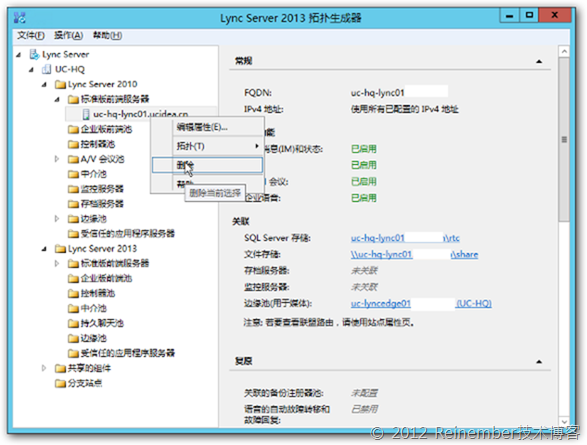The height and width of the screenshot is (445, 587).
Task: Expand the 共享的组件 node
Action: (x=44, y=368)
